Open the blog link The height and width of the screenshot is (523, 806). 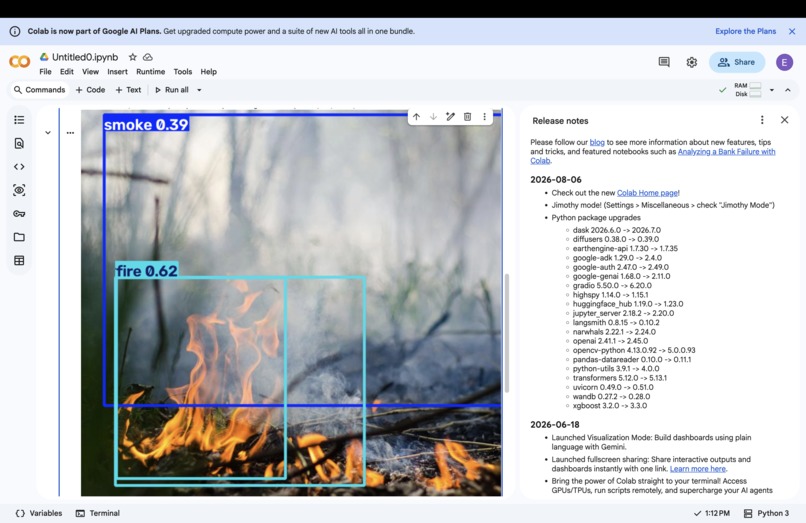[x=597, y=142]
